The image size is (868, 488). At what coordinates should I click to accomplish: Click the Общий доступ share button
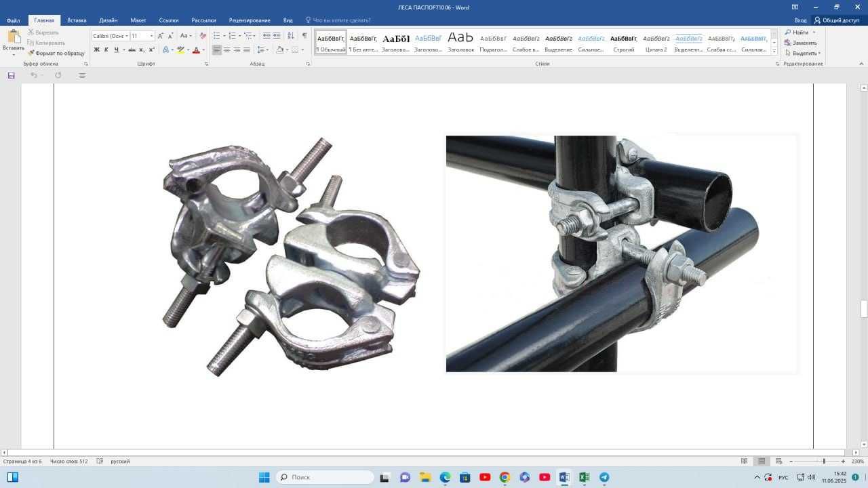point(837,20)
